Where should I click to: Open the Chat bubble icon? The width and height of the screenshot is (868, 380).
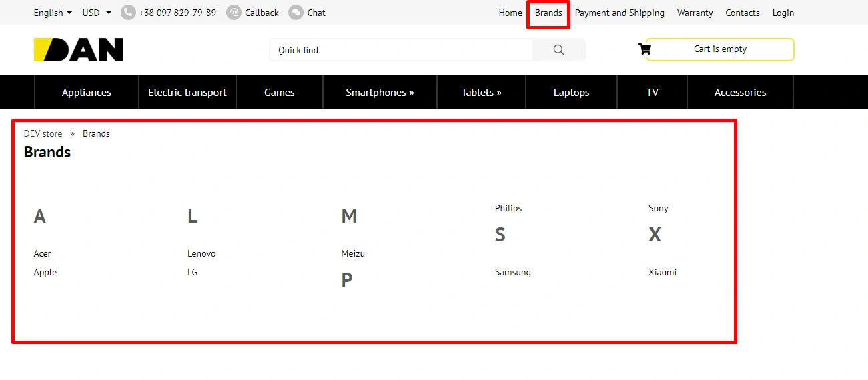tap(296, 13)
